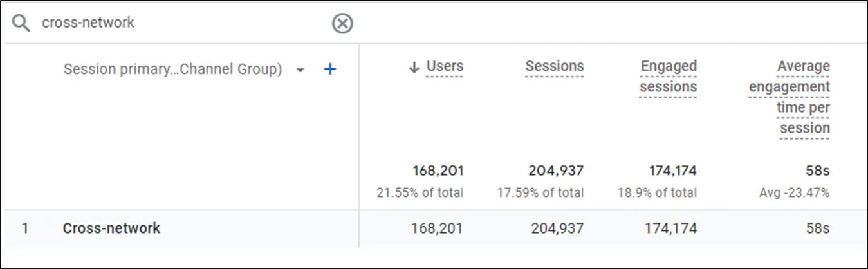Click the Users total value 168,201 in summary
This screenshot has width=868, height=269.
[438, 171]
